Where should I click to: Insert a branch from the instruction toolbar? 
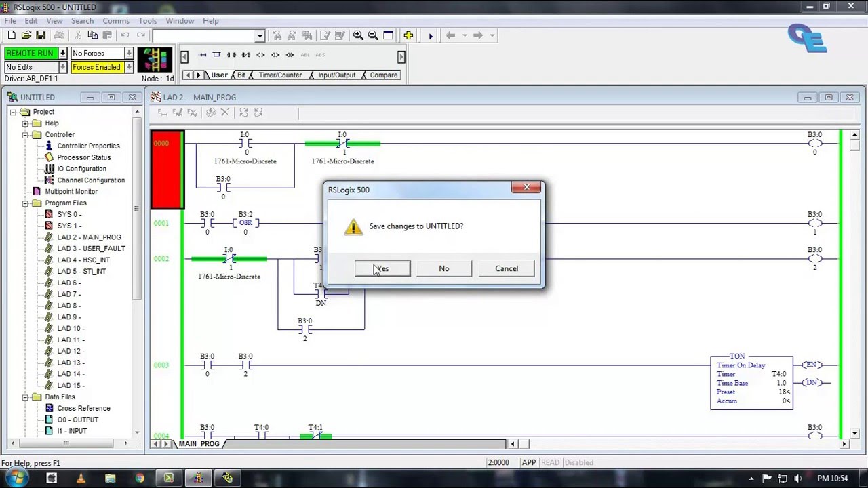click(x=217, y=55)
